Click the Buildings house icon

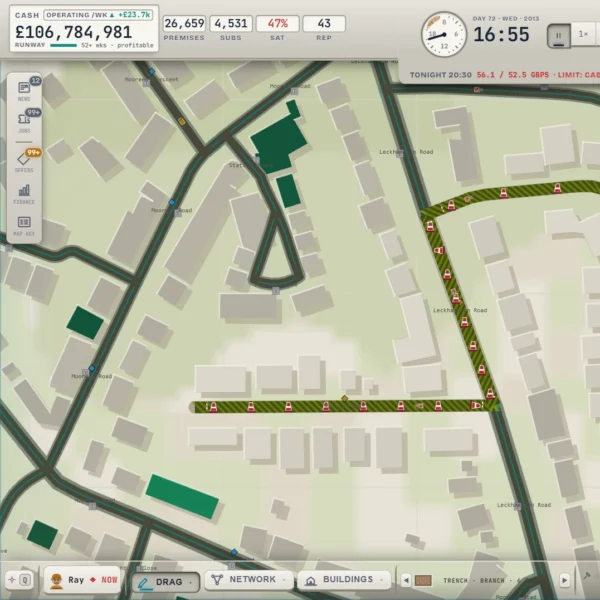click(x=311, y=580)
